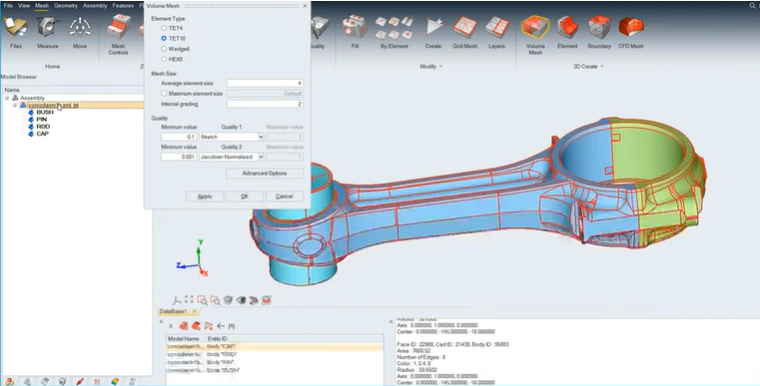Open the View menu
The image size is (760, 386).
click(24, 6)
